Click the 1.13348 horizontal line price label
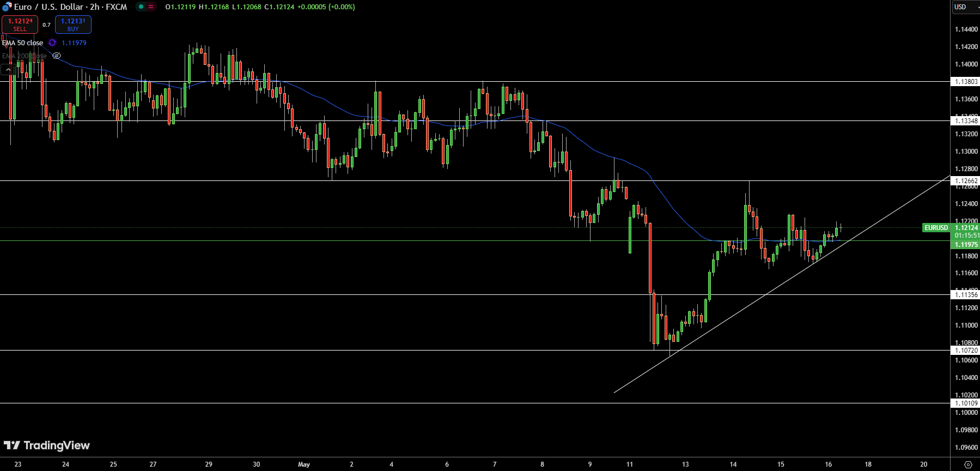980x471 pixels. [x=965, y=120]
